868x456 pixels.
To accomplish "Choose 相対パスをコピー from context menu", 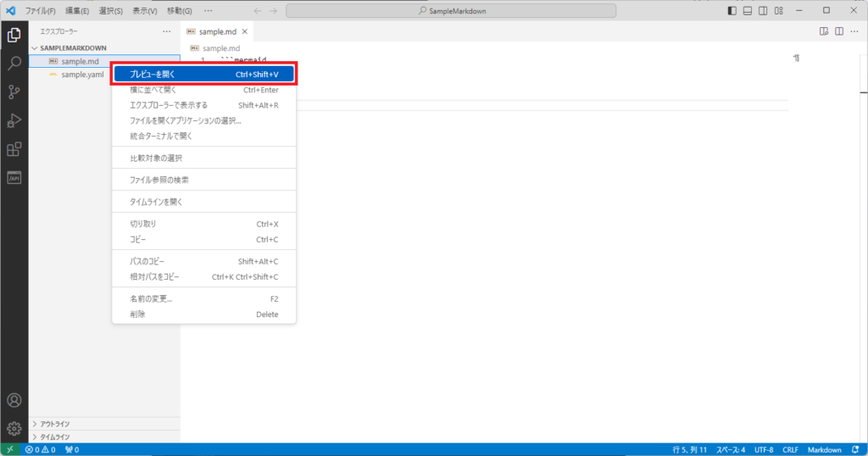I will click(x=203, y=276).
